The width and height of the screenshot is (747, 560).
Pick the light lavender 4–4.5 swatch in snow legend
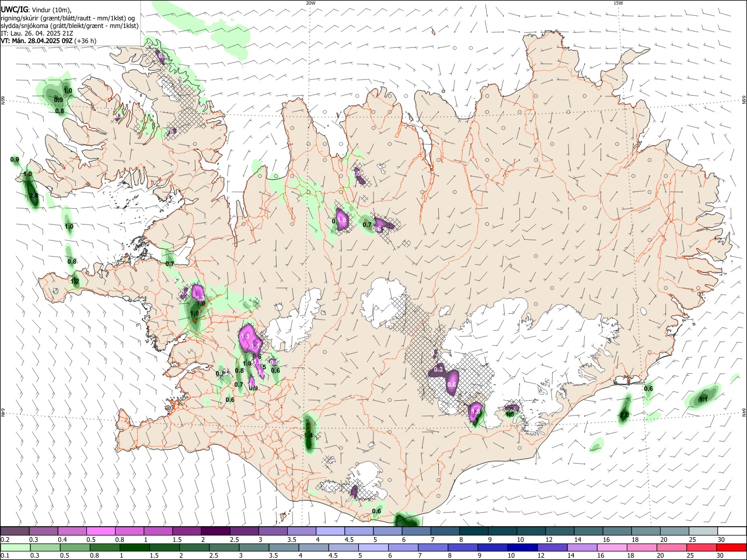pyautogui.click(x=330, y=531)
